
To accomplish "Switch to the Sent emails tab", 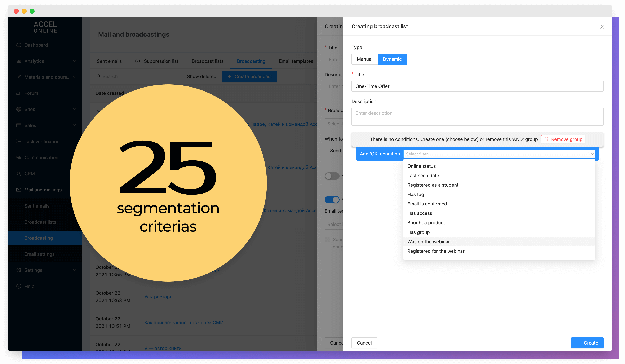I will tap(109, 61).
